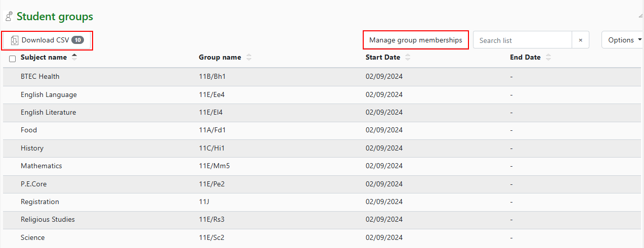This screenshot has width=644, height=248.
Task: Tick the select-all checkbox in header
Action: tap(13, 59)
